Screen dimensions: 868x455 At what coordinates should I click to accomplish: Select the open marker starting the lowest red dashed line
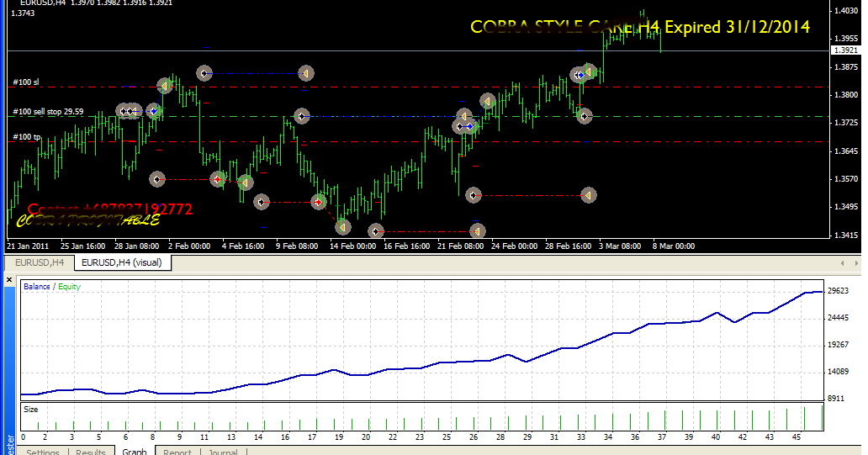pyautogui.click(x=376, y=230)
